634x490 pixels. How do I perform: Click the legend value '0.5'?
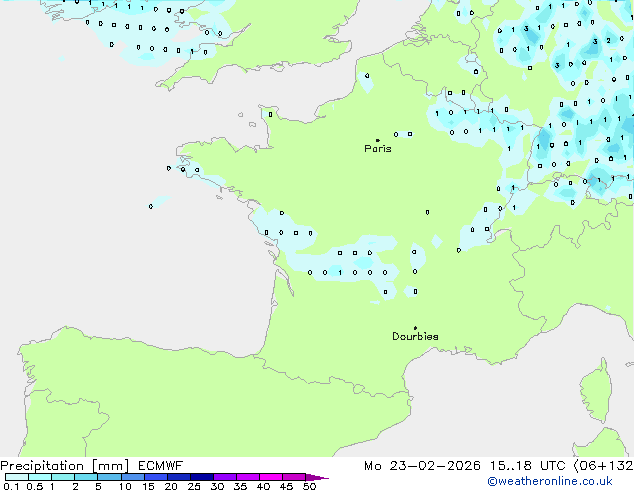[x=35, y=486]
